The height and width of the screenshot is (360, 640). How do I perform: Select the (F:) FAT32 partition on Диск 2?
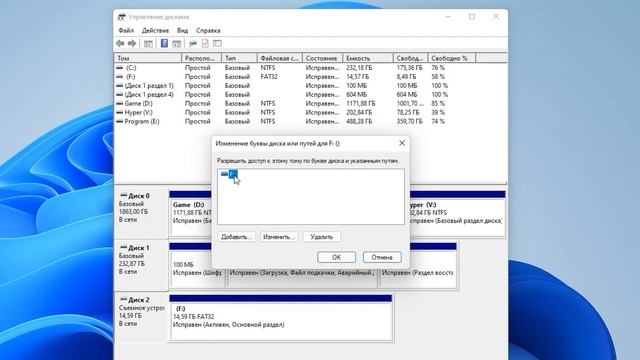pyautogui.click(x=281, y=318)
